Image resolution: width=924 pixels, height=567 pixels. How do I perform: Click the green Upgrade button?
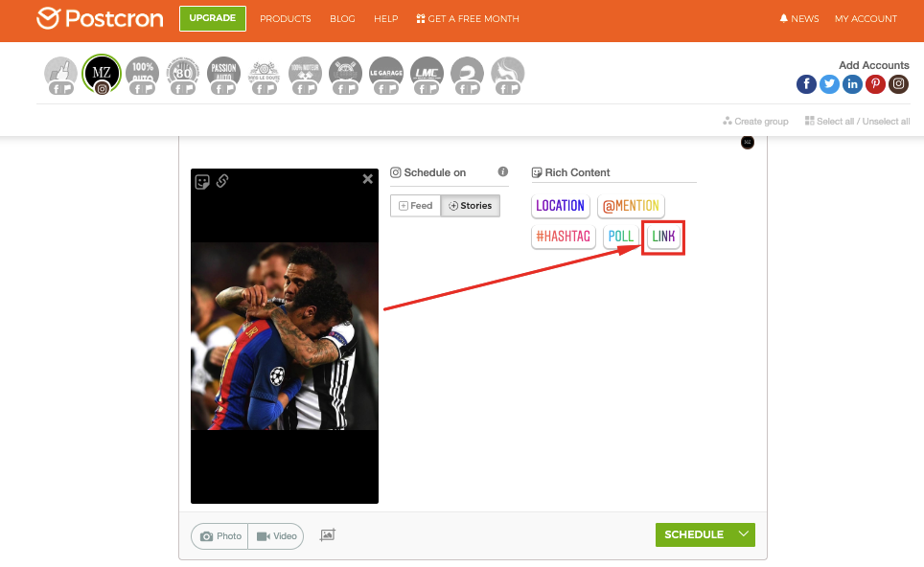point(212,18)
